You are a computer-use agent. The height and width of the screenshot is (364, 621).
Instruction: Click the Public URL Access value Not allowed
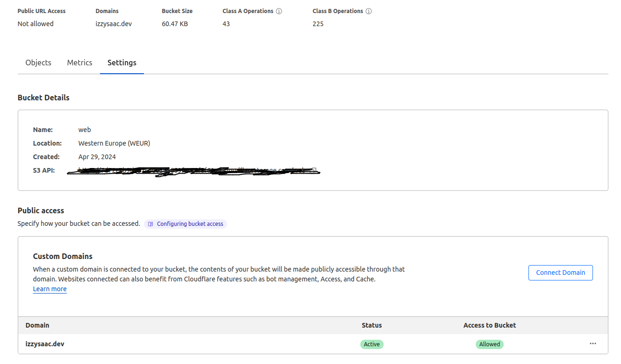(36, 23)
